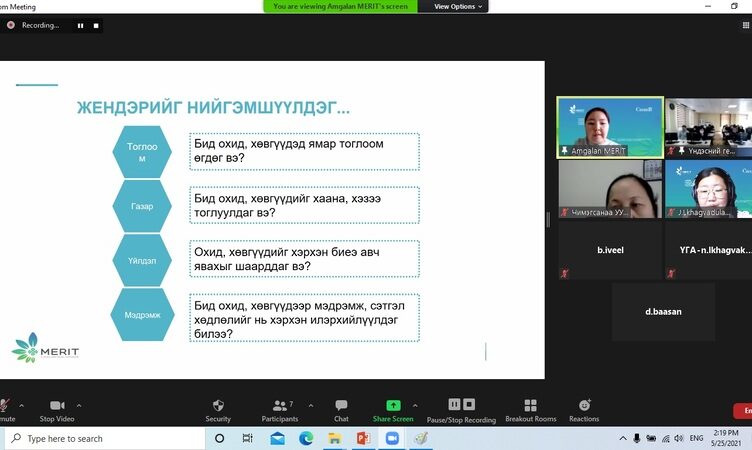The height and width of the screenshot is (450, 752).
Task: Launch PowerPoint from the taskbar
Action: tap(363, 438)
